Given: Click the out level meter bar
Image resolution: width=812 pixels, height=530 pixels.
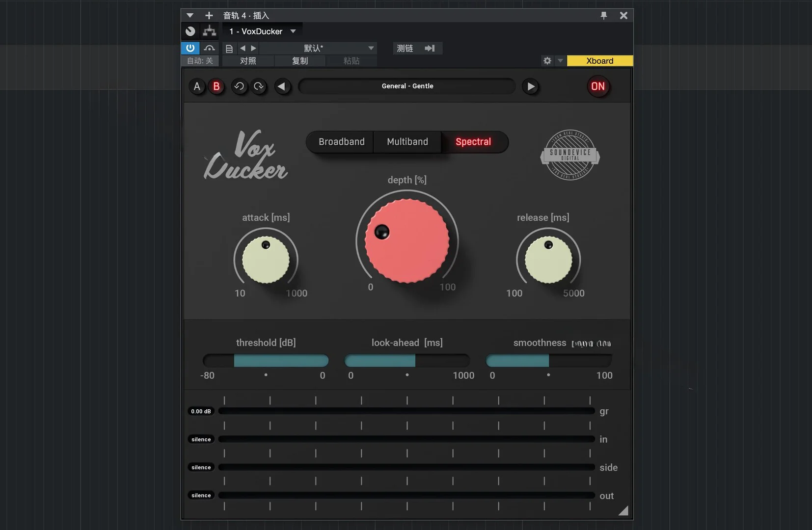Looking at the screenshot, I should [x=406, y=495].
